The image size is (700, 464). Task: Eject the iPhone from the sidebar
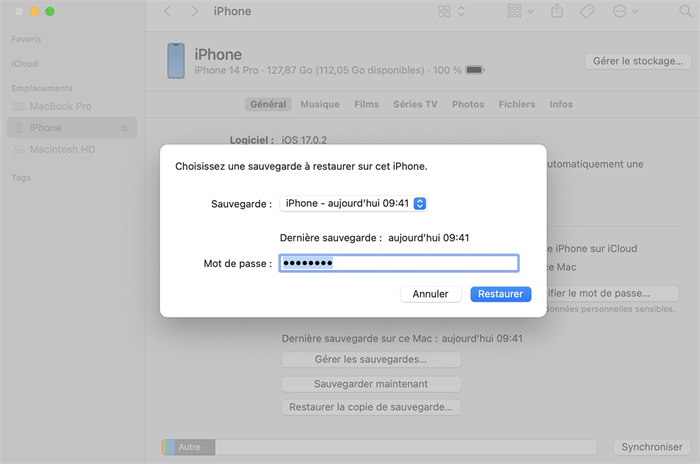(x=125, y=128)
